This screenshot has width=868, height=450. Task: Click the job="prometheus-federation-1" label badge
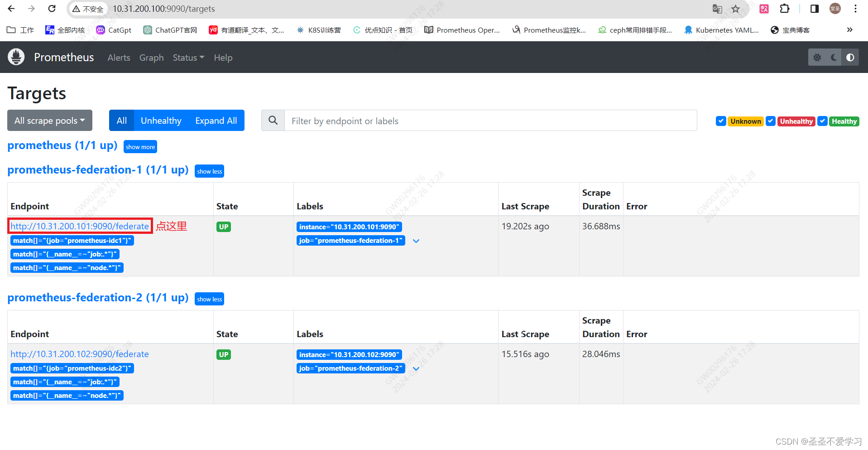[x=351, y=241]
